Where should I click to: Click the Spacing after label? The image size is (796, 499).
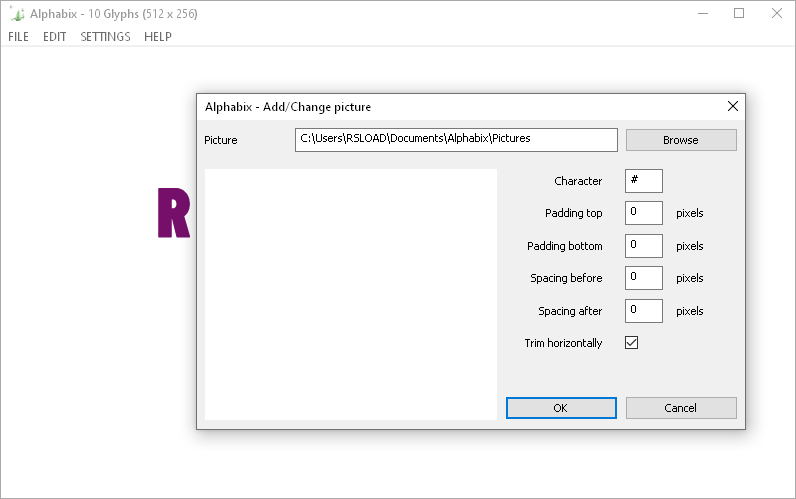pyautogui.click(x=570, y=311)
